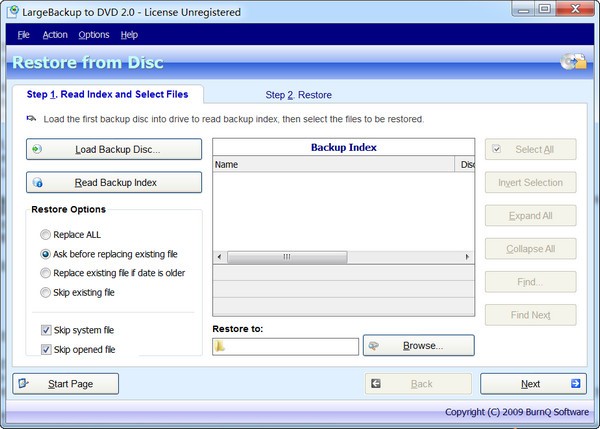Click the disc icon in the Restore from Disc header
This screenshot has height=429, width=600.
(x=573, y=63)
